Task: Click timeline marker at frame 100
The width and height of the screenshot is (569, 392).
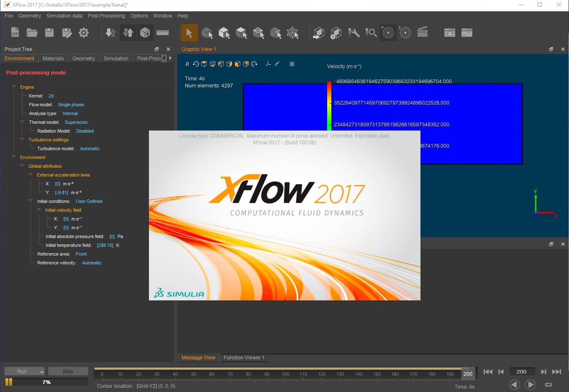Action: [x=285, y=374]
